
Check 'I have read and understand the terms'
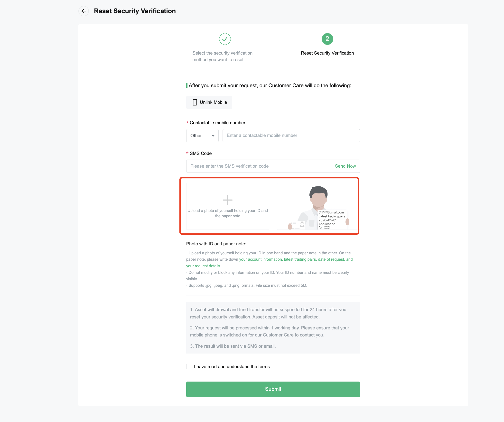coord(189,366)
